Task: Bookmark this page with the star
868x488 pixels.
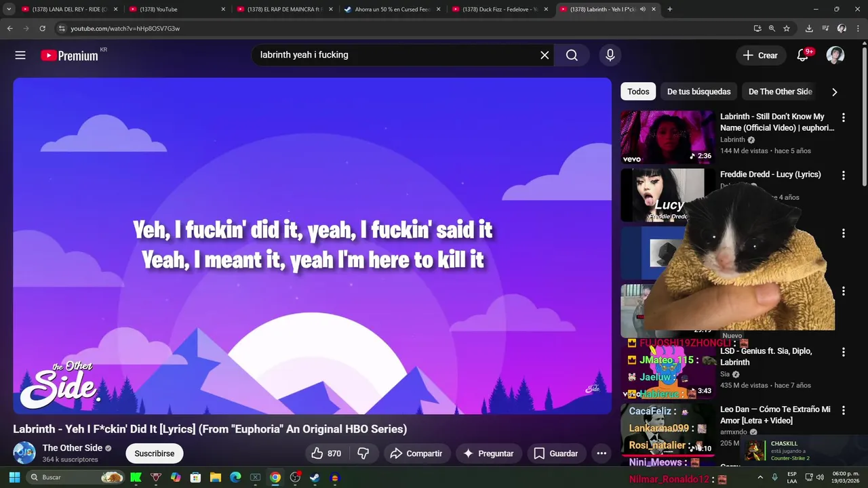Action: [x=787, y=28]
